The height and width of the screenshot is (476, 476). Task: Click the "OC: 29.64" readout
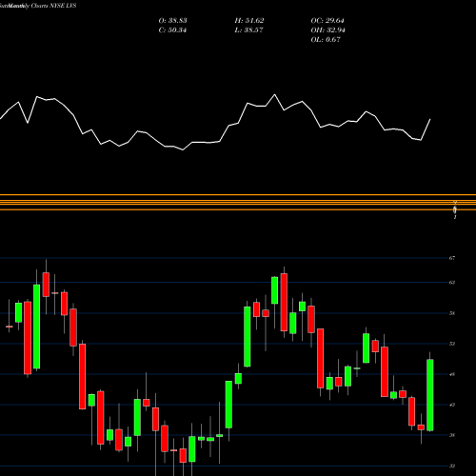[x=327, y=21]
